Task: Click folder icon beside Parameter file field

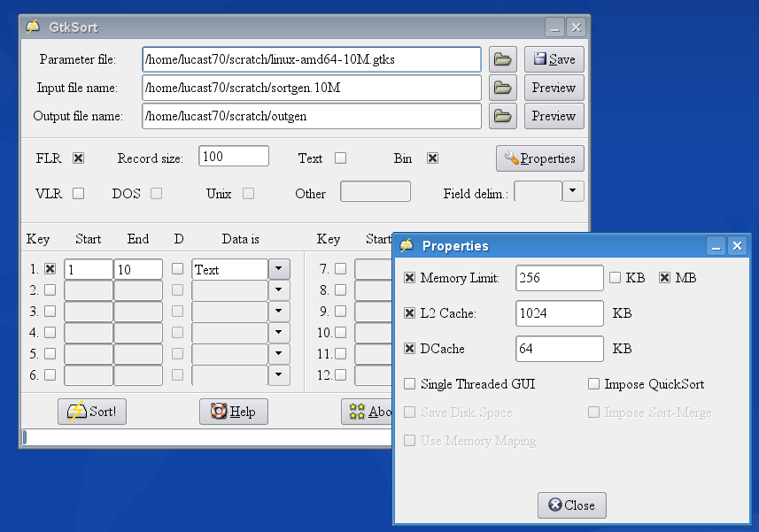Action: pyautogui.click(x=503, y=59)
